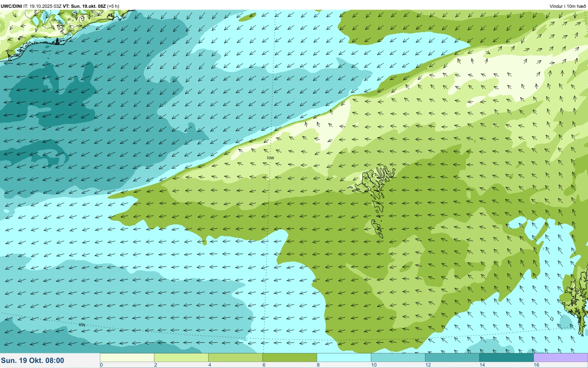
Task: Click the 'Vindur í 10m hæð' title text
Action: [568, 6]
